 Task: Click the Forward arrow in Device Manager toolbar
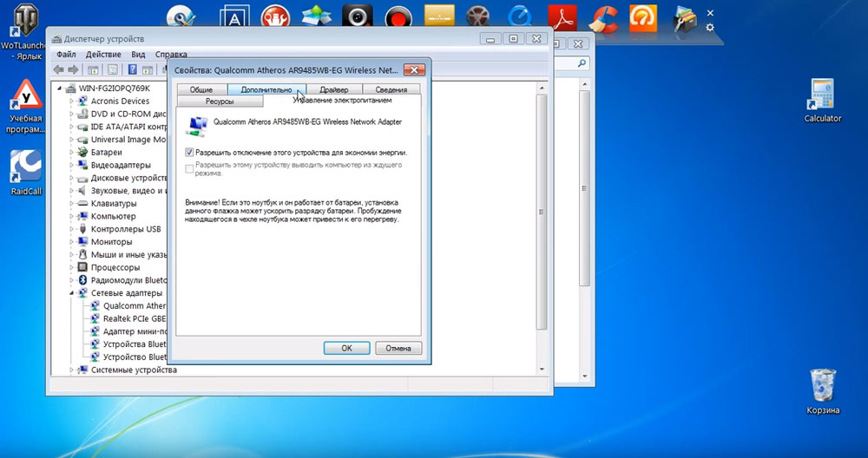[73, 69]
